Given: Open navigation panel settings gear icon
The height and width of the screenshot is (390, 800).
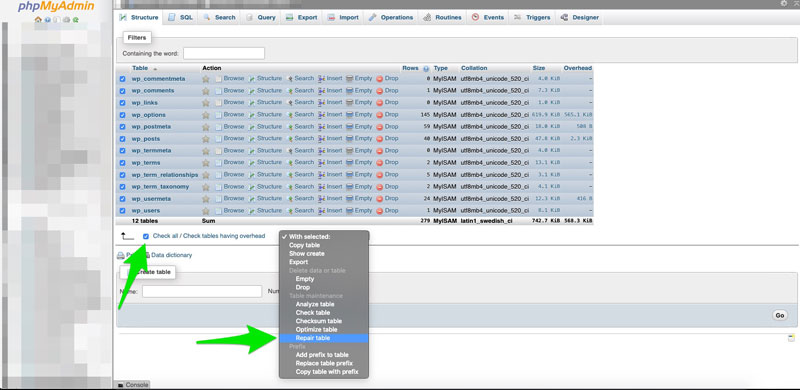Looking at the screenshot, I should tap(66, 20).
